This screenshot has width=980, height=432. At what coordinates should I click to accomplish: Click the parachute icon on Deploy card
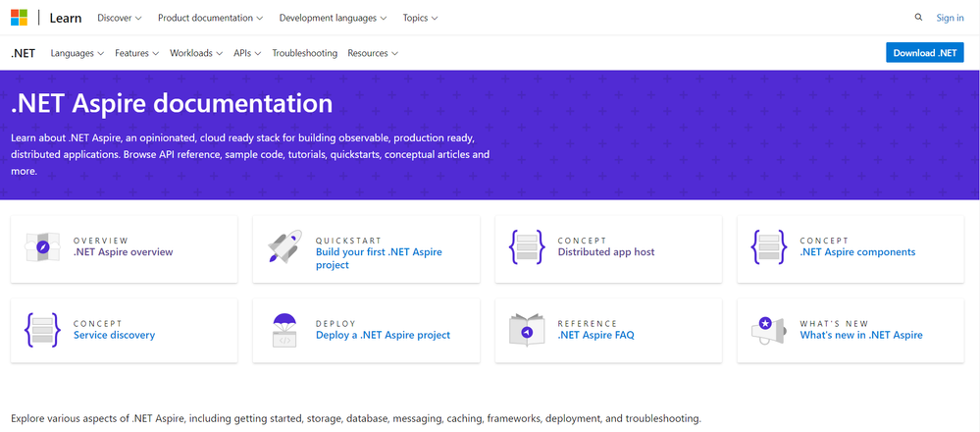tap(284, 330)
